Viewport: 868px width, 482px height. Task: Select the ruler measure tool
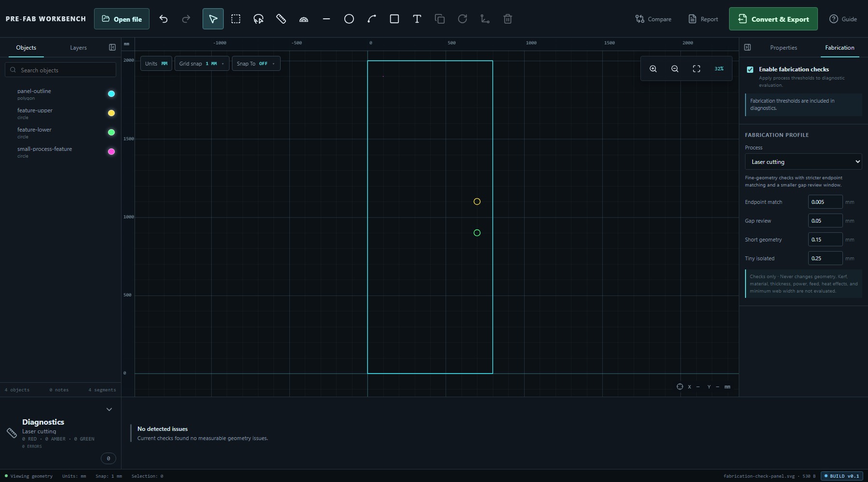[x=281, y=19]
